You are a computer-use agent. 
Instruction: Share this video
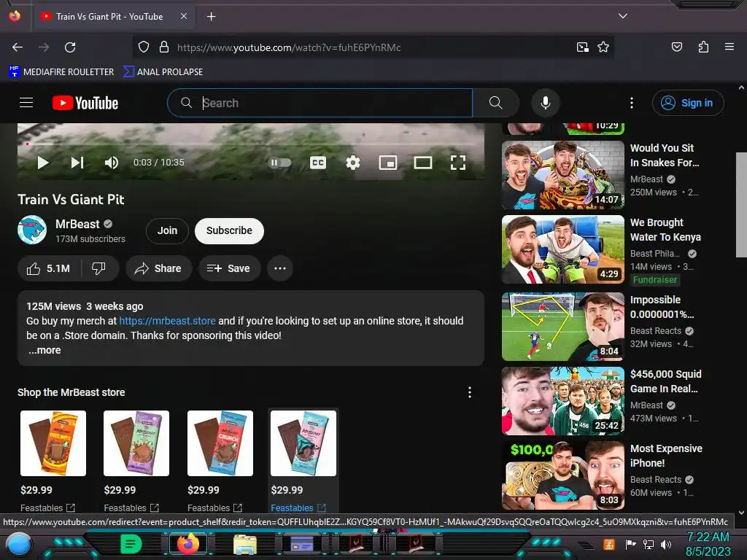click(x=158, y=268)
